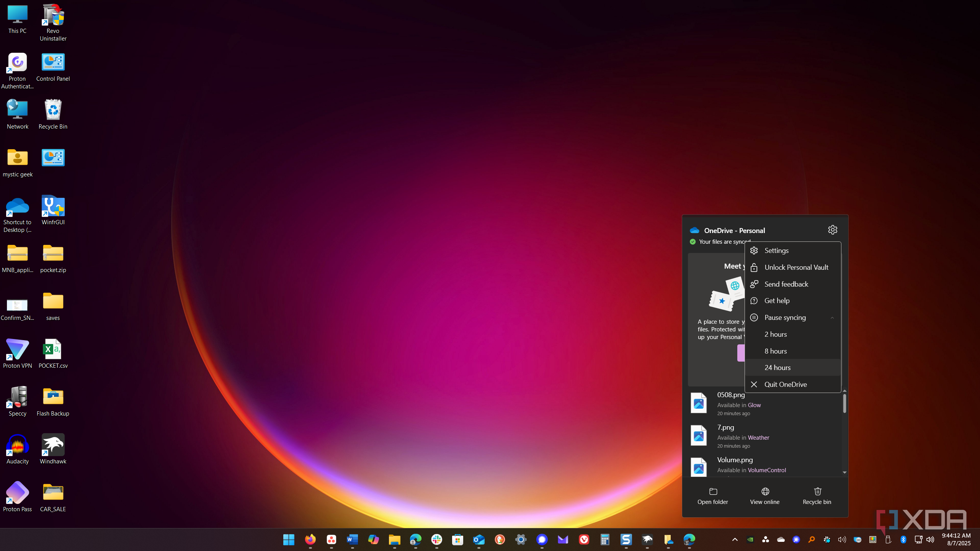
Task: Select Proton VPN desktop shortcut
Action: 18,354
